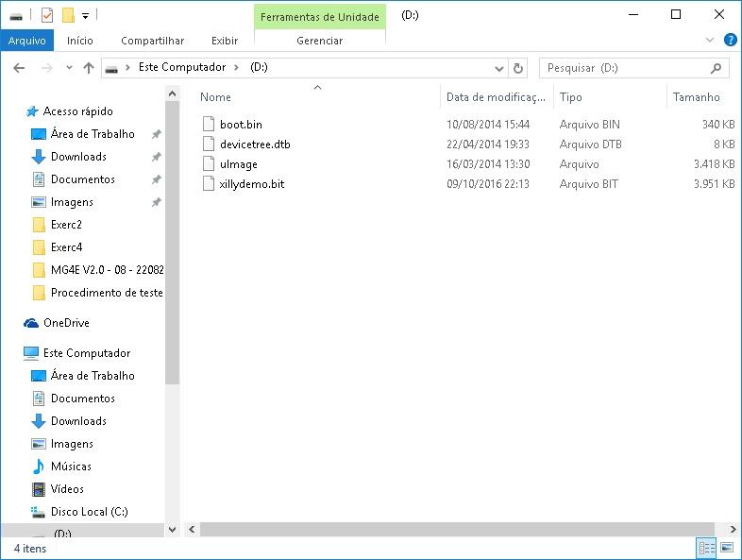Open the boot.bin file

(241, 125)
